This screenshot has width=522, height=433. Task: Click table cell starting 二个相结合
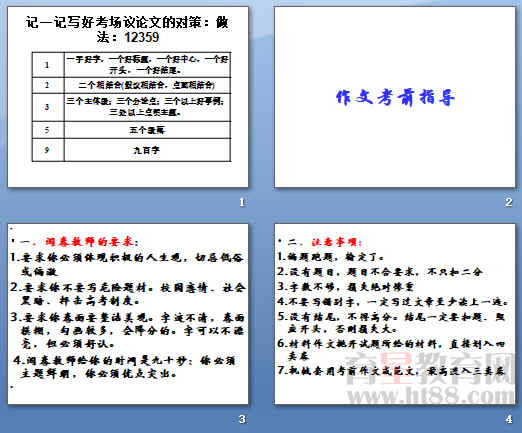[147, 85]
